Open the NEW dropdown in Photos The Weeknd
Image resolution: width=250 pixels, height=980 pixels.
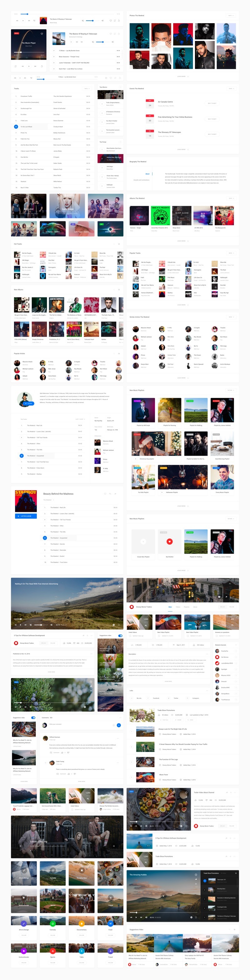click(x=231, y=16)
